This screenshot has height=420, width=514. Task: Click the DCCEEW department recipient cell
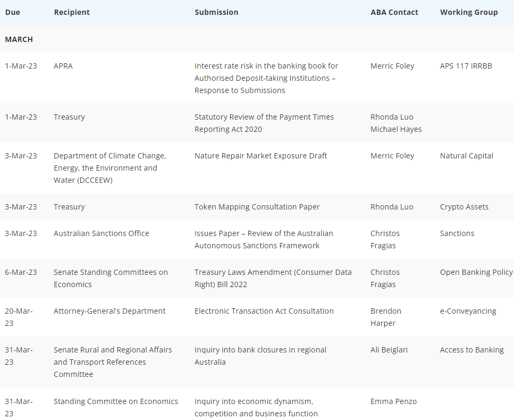[110, 168]
